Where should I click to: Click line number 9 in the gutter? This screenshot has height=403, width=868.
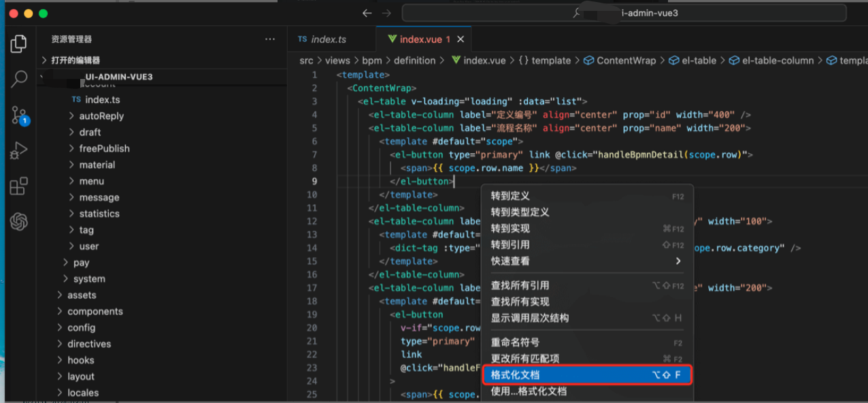pos(314,181)
